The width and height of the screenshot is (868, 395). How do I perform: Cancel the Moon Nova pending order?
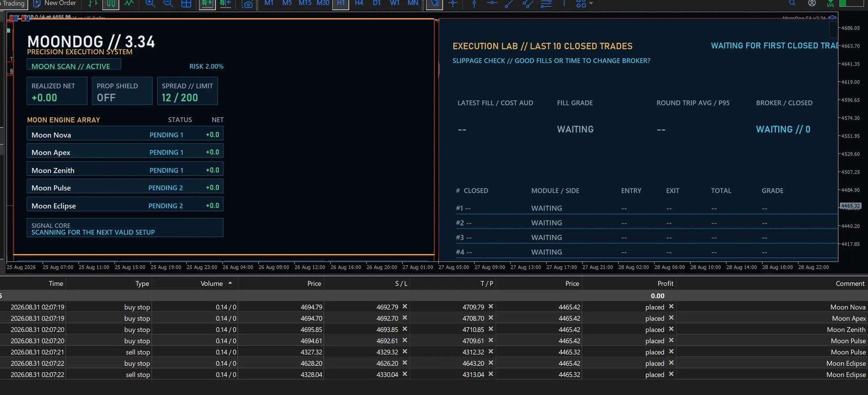coord(671,306)
